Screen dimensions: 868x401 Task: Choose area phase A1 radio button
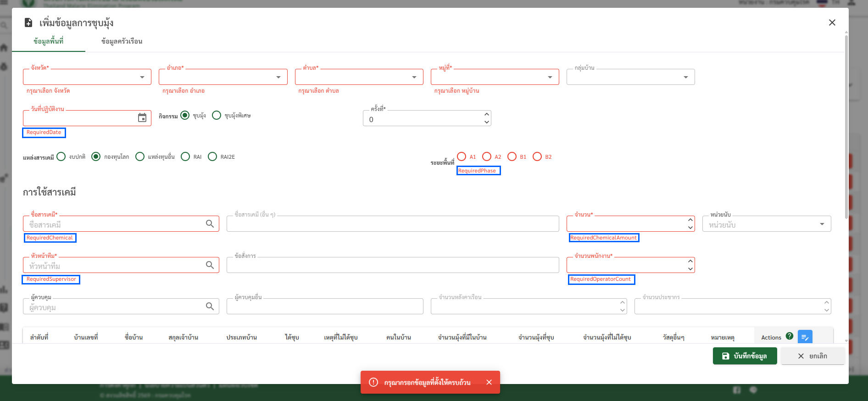[462, 157]
